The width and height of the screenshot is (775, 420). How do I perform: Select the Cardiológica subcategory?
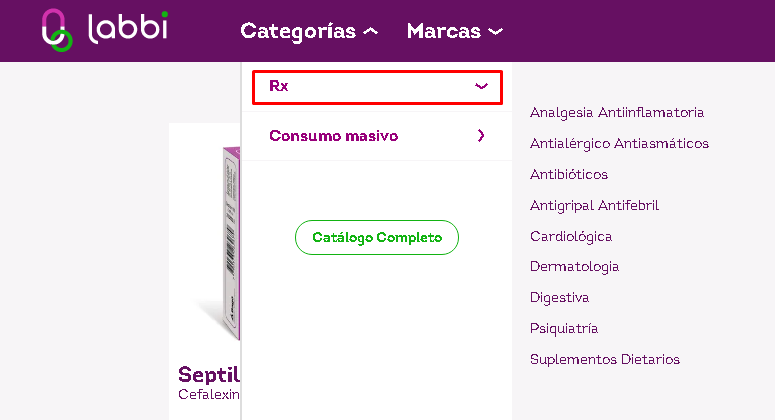pos(571,237)
